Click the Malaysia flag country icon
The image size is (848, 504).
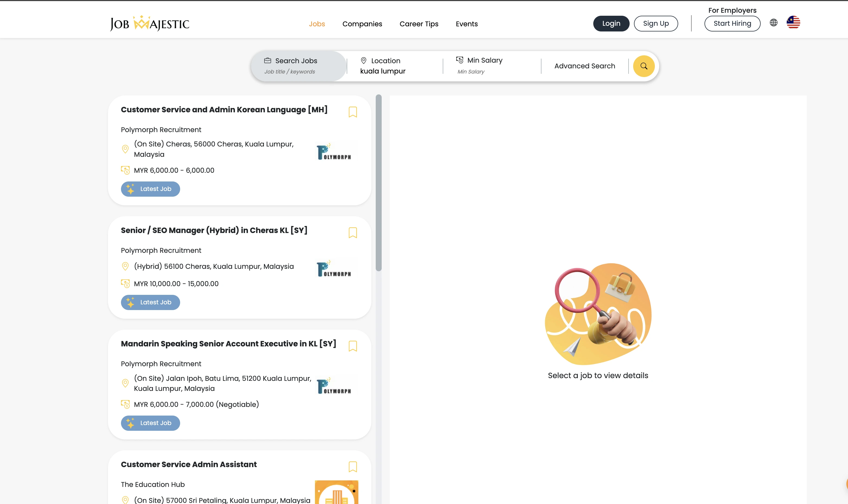[x=793, y=23]
